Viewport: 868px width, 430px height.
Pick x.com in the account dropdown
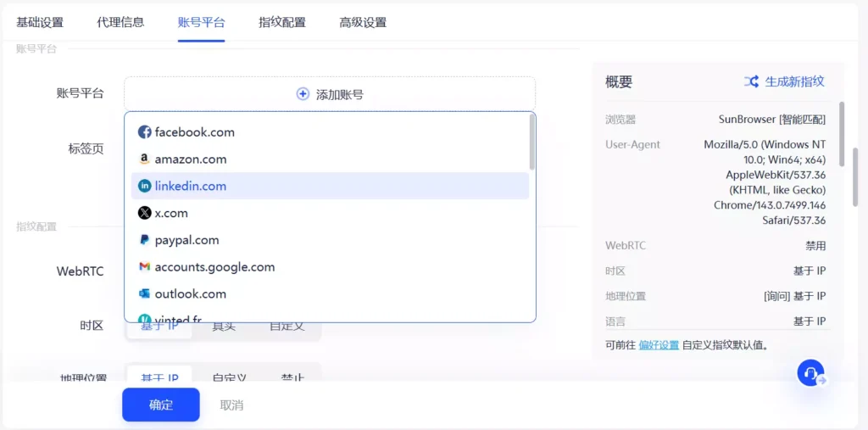pyautogui.click(x=171, y=213)
